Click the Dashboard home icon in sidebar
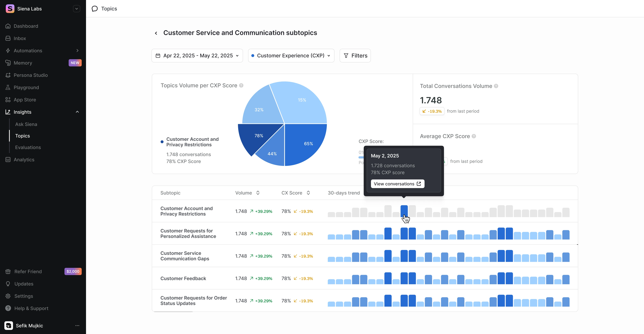 tap(8, 26)
